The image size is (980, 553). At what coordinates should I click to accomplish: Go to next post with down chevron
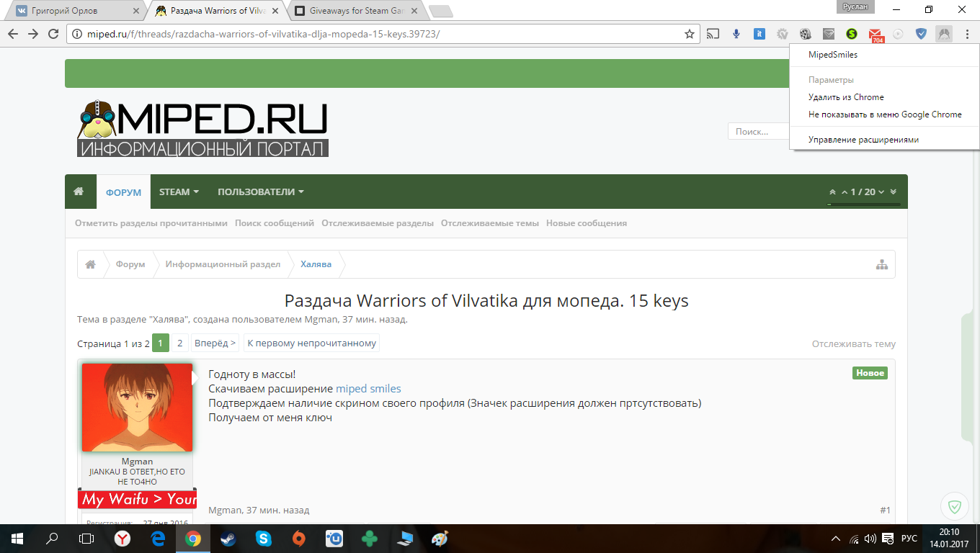point(881,192)
